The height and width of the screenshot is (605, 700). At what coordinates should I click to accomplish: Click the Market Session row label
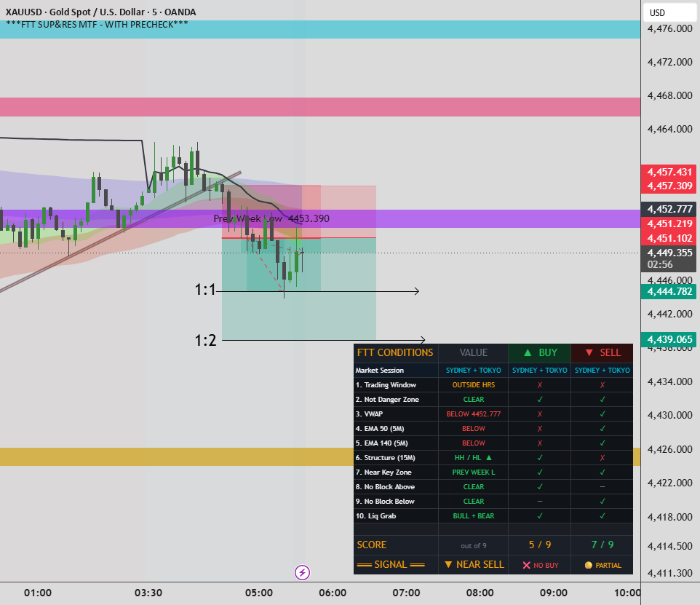[x=379, y=370]
